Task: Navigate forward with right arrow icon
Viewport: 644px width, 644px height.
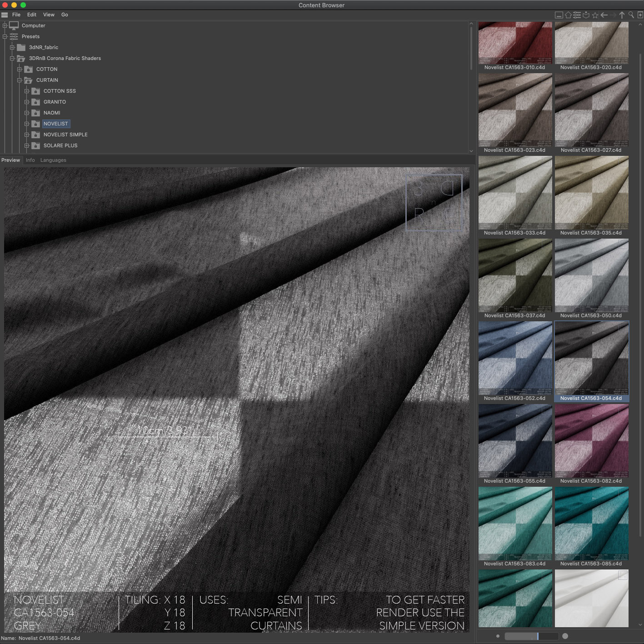Action: pos(613,15)
